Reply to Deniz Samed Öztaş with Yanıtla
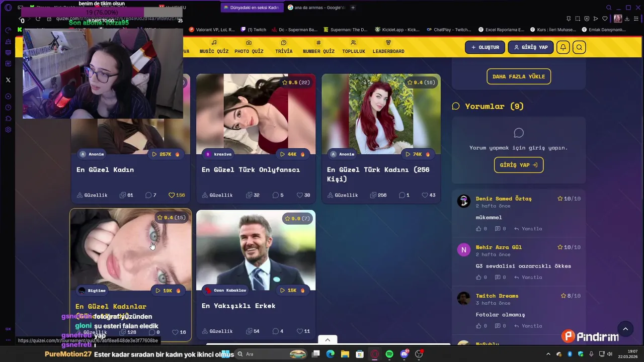This screenshot has height=362, width=644. [x=528, y=229]
